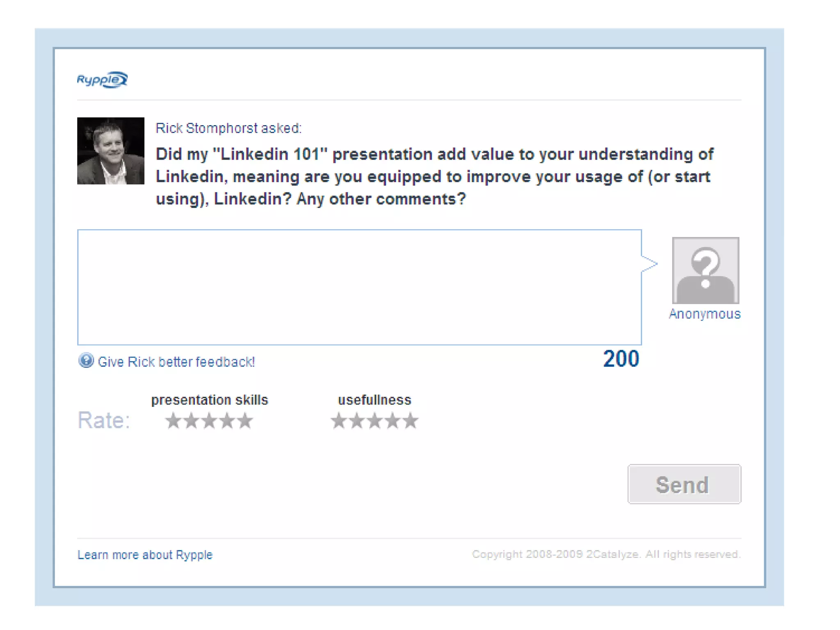
Task: Rate usefullness three stars
Action: (375, 421)
